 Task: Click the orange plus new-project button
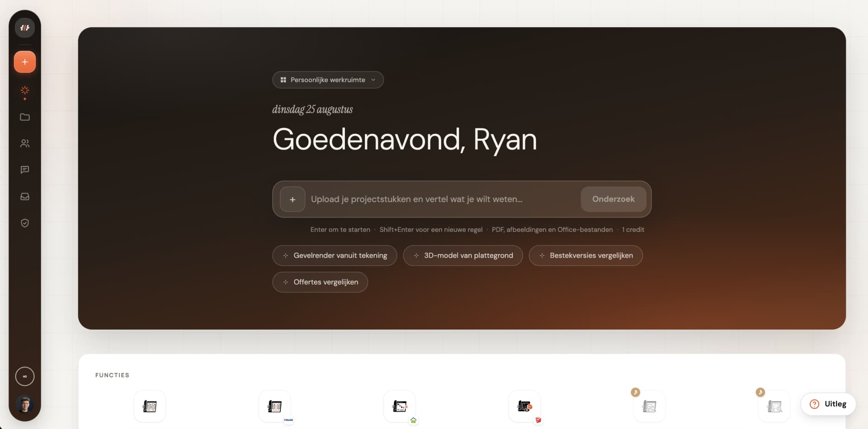click(x=25, y=62)
